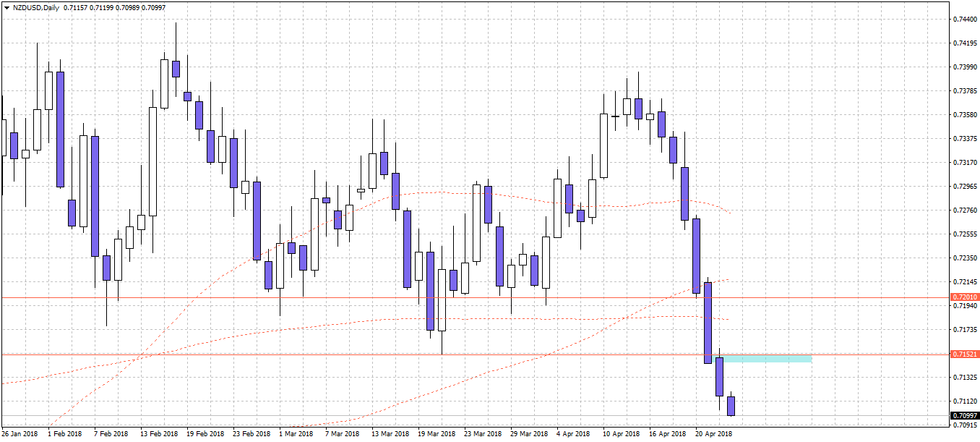Click the small triangle before NZDUSD,Daily title
Viewport: 980px width, 442px height.
pos(6,7)
